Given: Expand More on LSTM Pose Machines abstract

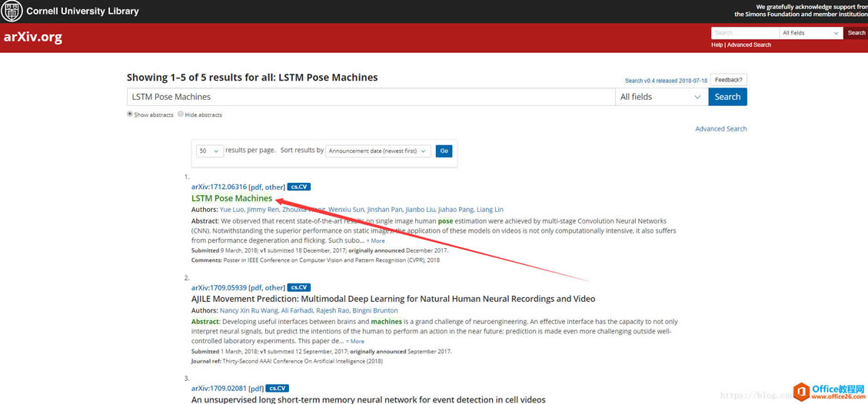Looking at the screenshot, I should tap(375, 241).
